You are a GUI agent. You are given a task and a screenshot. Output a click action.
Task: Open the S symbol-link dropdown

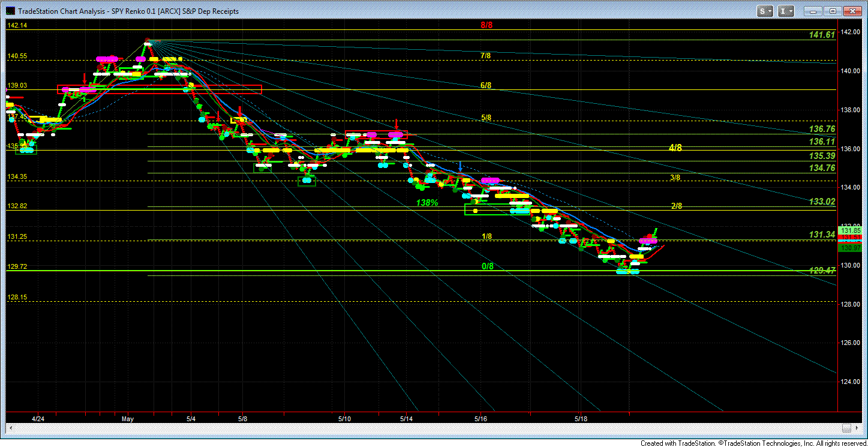point(765,11)
